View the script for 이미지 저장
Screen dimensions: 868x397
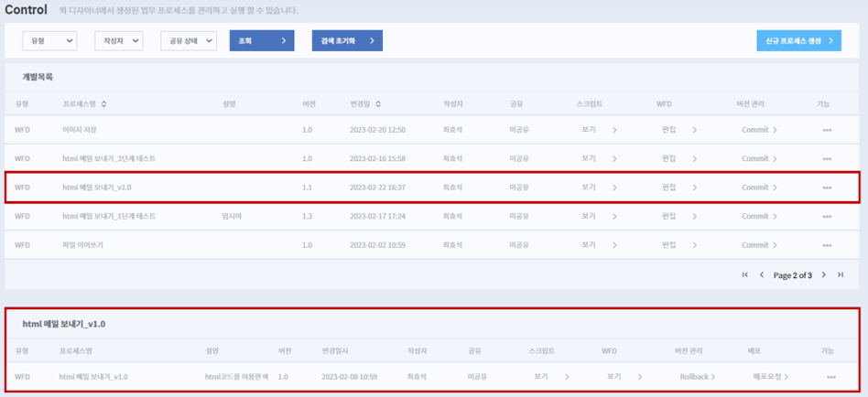599,130
